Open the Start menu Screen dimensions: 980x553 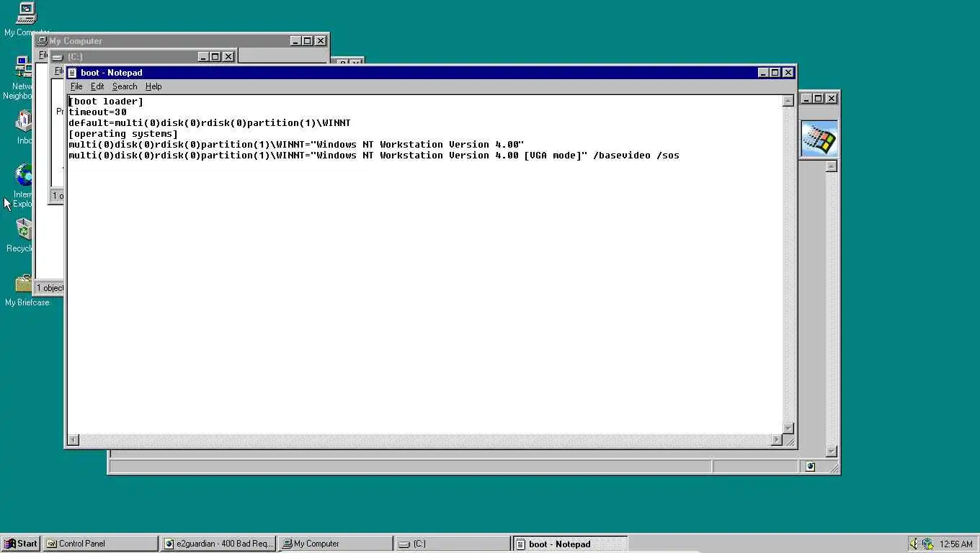tap(20, 544)
